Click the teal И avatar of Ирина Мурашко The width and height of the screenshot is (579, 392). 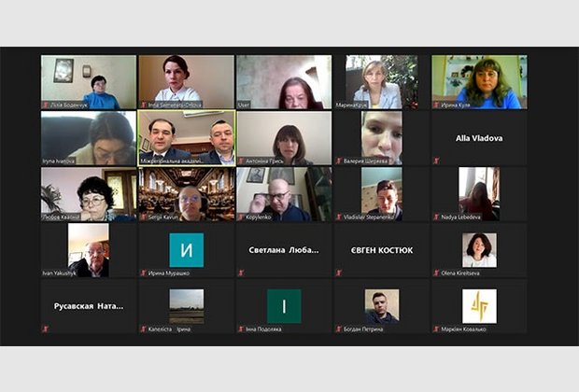[187, 250]
